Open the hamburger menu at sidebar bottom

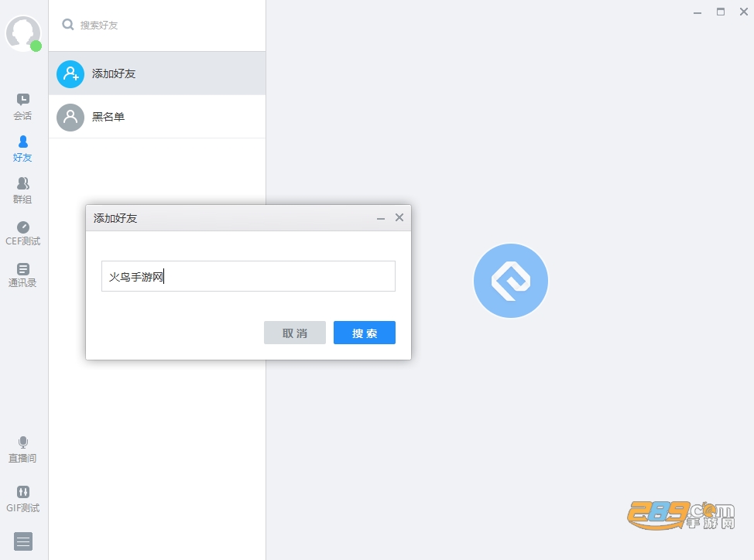point(23,541)
